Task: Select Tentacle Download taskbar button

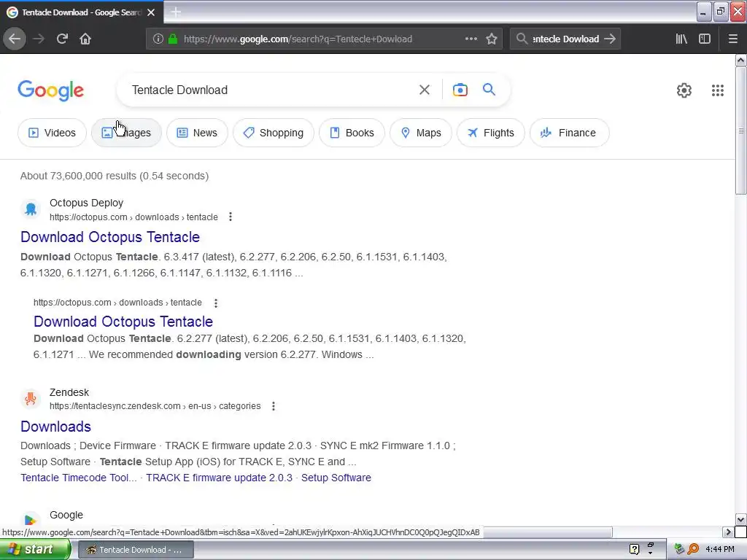Action: click(135, 550)
